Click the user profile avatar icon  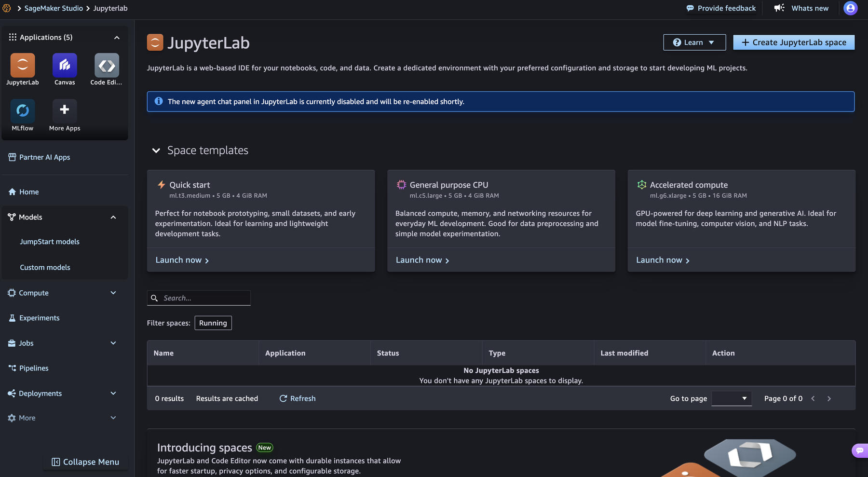coord(851,8)
